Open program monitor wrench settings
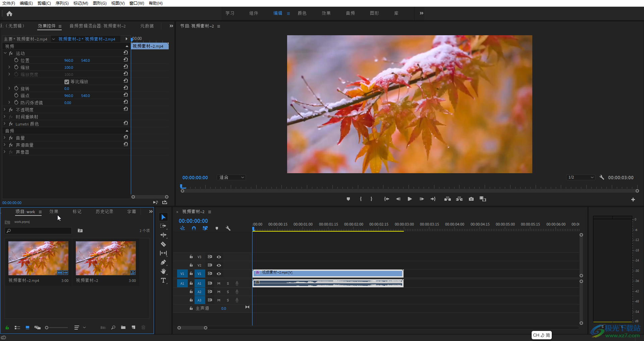 [x=602, y=177]
